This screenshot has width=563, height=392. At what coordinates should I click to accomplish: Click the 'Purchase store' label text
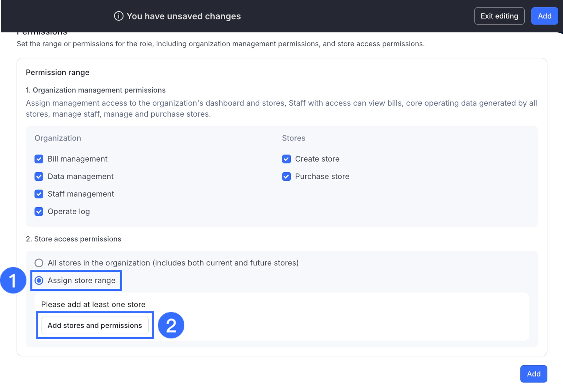(322, 176)
